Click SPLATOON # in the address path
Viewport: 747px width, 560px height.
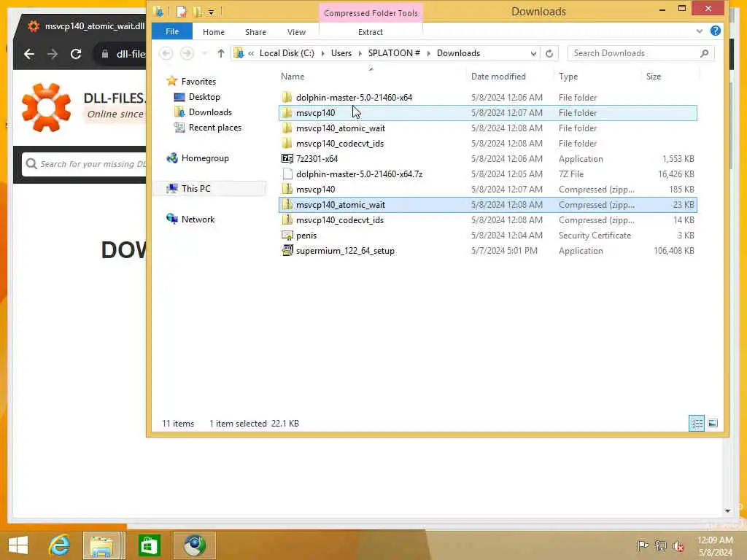(x=394, y=53)
